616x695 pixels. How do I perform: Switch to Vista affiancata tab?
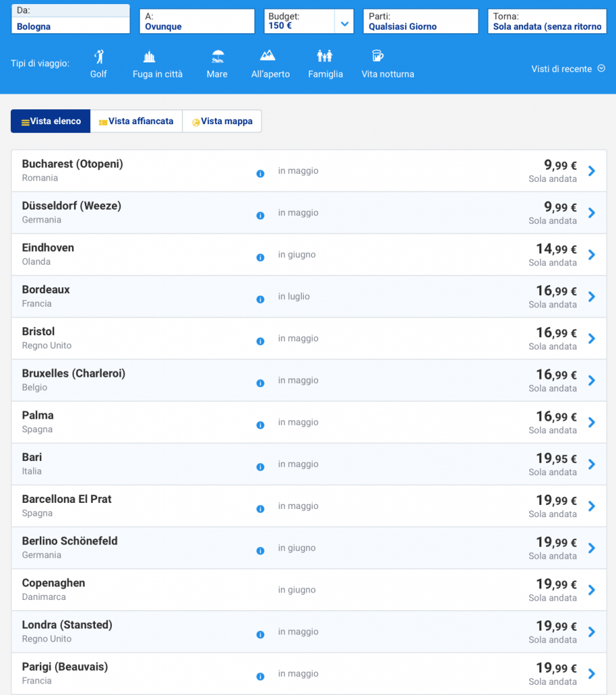tap(136, 121)
